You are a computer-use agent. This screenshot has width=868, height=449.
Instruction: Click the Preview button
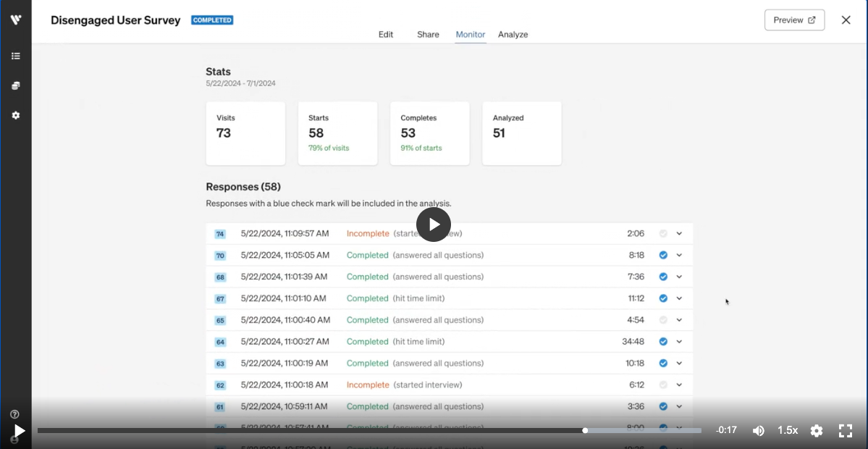click(794, 20)
